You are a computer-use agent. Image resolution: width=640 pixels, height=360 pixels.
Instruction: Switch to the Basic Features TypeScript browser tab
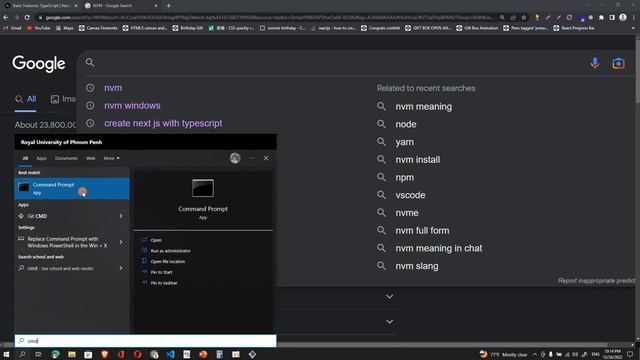click(x=40, y=6)
